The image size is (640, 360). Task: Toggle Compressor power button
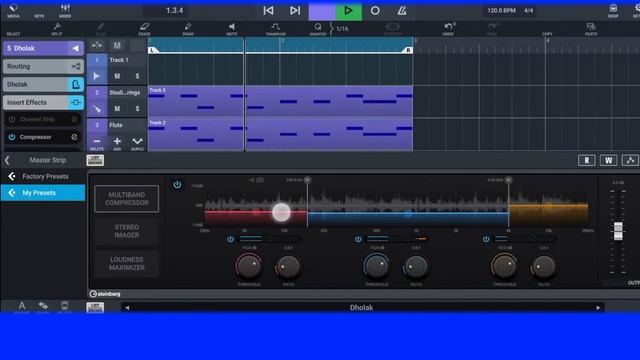pos(11,137)
